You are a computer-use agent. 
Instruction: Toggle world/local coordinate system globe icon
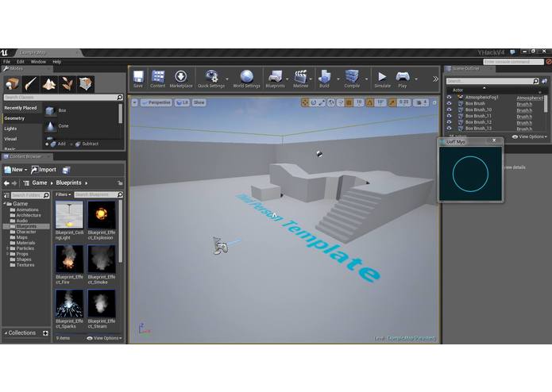point(331,102)
